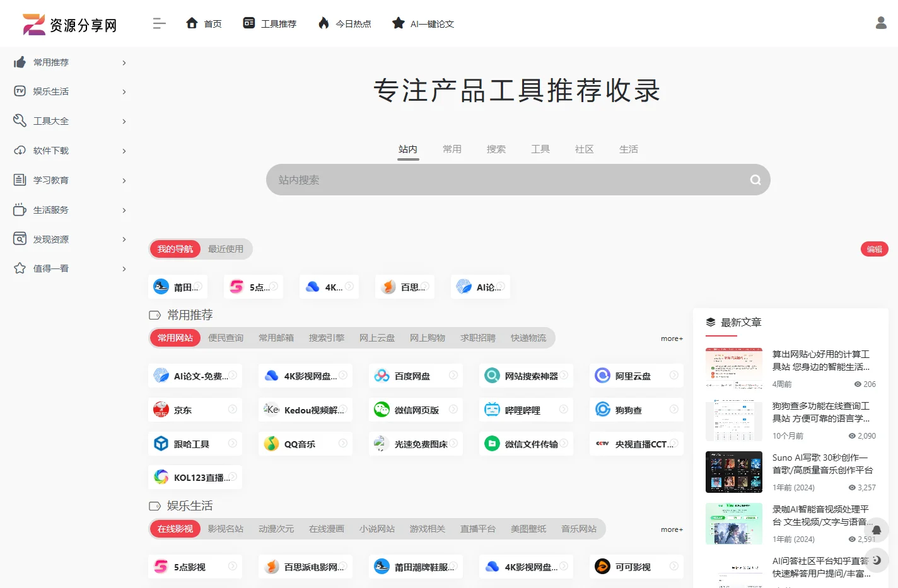Open article 算出网贴心好用的计算工具站
This screenshot has width=898, height=588.
(x=821, y=360)
